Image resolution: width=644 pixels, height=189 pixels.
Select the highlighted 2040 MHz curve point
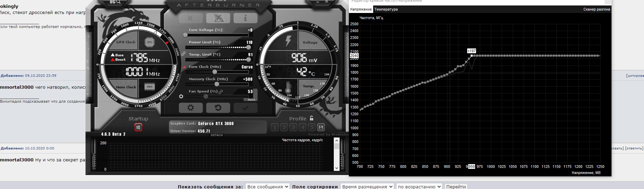tap(472, 56)
